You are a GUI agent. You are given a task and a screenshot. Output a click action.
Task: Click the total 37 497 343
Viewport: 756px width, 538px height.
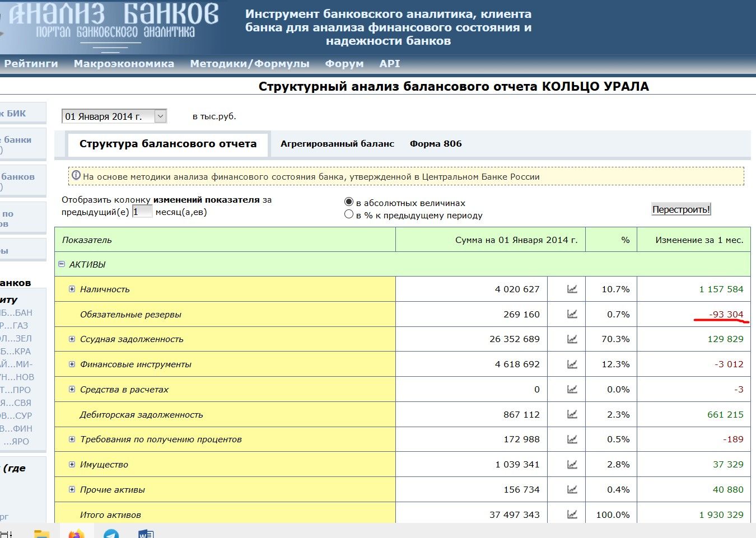515,514
